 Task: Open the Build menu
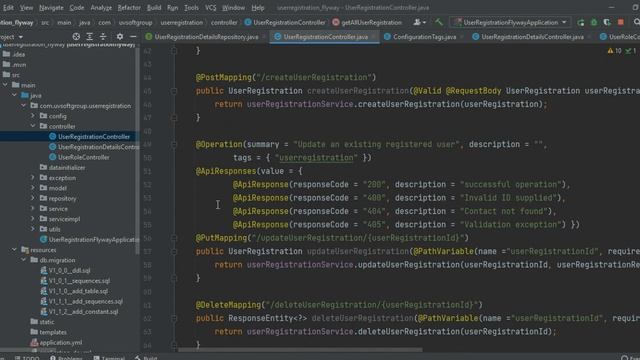[154, 8]
